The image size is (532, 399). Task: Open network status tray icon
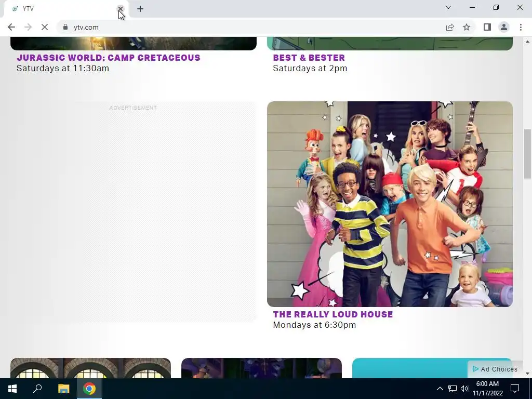pyautogui.click(x=453, y=389)
